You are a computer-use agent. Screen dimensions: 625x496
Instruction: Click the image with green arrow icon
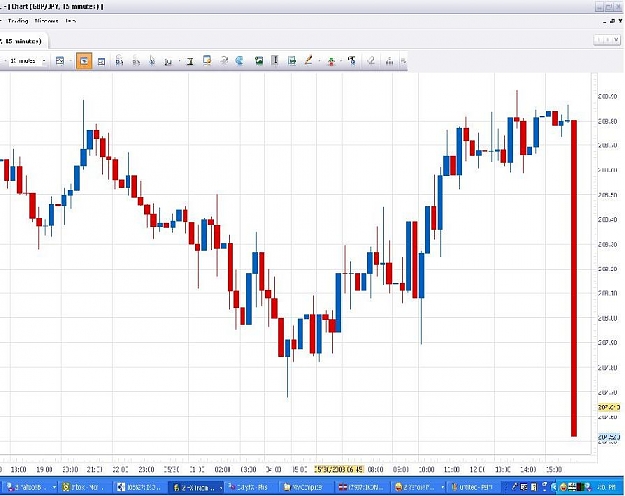(x=292, y=61)
